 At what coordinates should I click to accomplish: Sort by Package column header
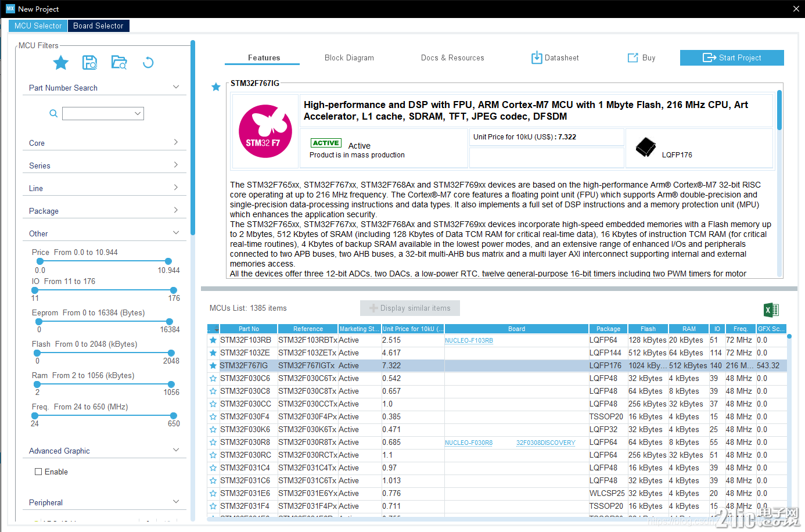click(608, 329)
